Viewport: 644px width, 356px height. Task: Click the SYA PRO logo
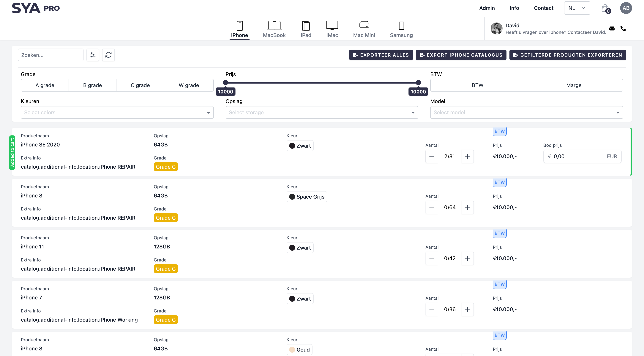(36, 8)
